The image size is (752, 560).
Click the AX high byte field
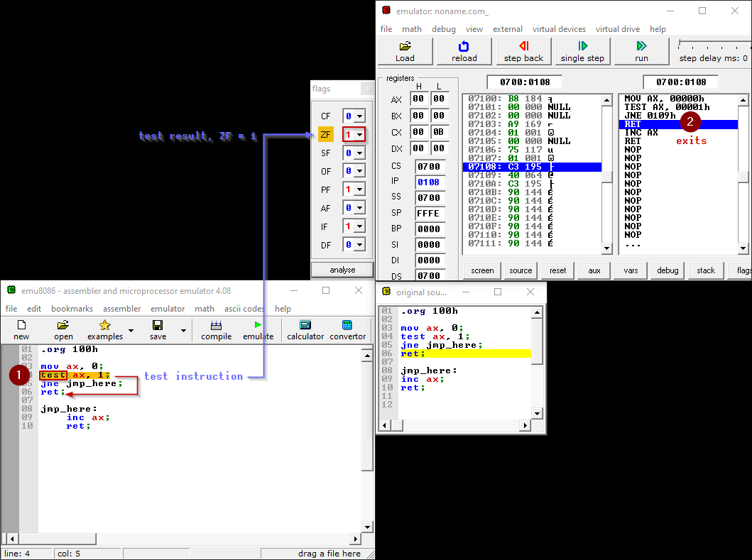point(419,99)
